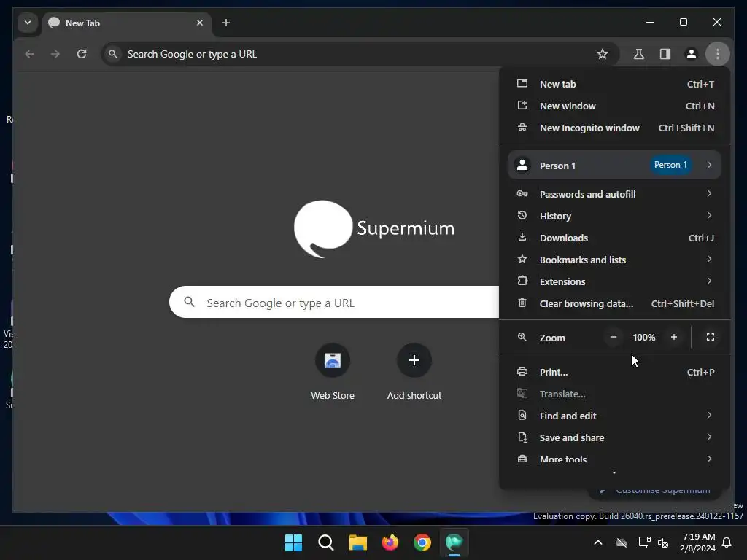This screenshot has width=747, height=560.
Task: Select New window menu entry
Action: (x=614, y=106)
